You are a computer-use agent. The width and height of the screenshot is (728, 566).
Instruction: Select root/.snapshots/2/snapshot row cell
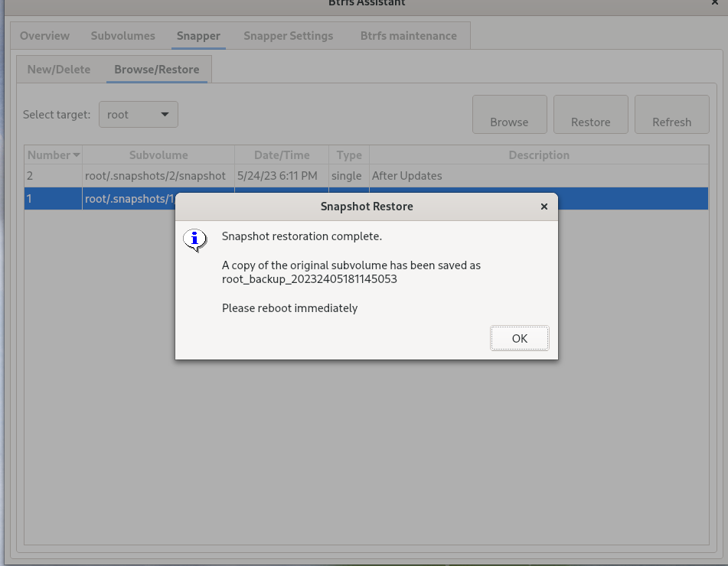[158, 176]
